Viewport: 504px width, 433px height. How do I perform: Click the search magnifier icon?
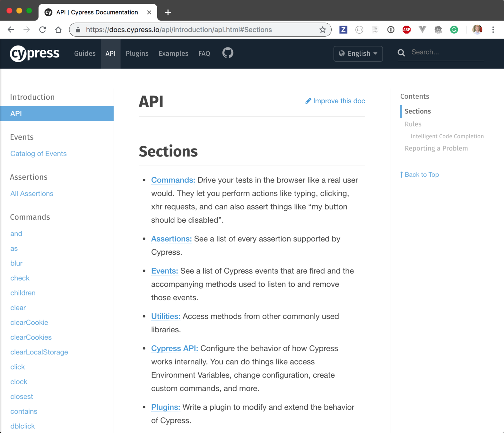(401, 53)
